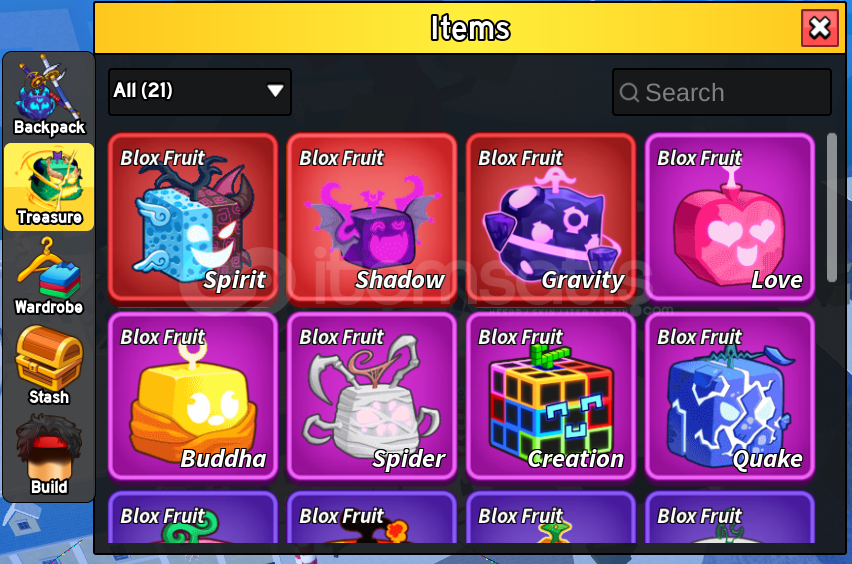Image resolution: width=852 pixels, height=564 pixels.
Task: Open the Stash chest icon
Action: coord(49,366)
